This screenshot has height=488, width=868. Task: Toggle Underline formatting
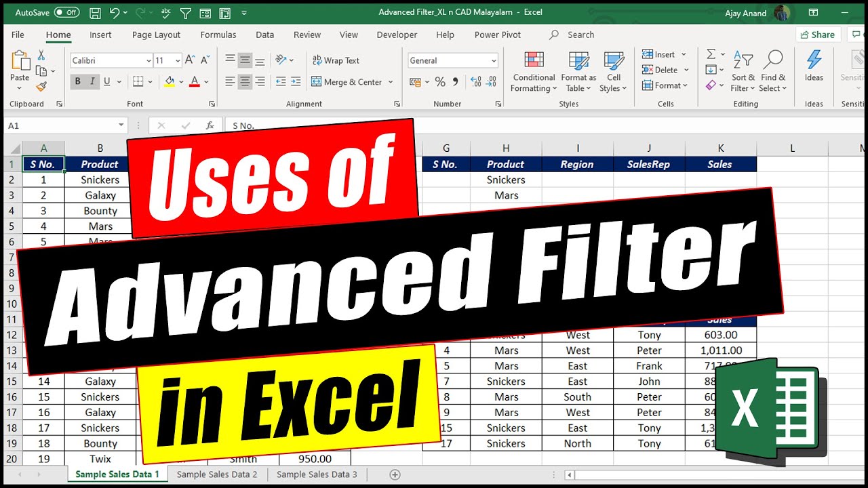pos(107,82)
